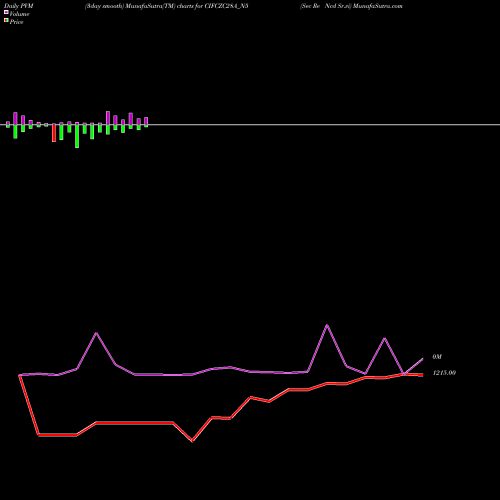Click the 0M volume value label
This screenshot has width=500, height=500.
pos(437,357)
